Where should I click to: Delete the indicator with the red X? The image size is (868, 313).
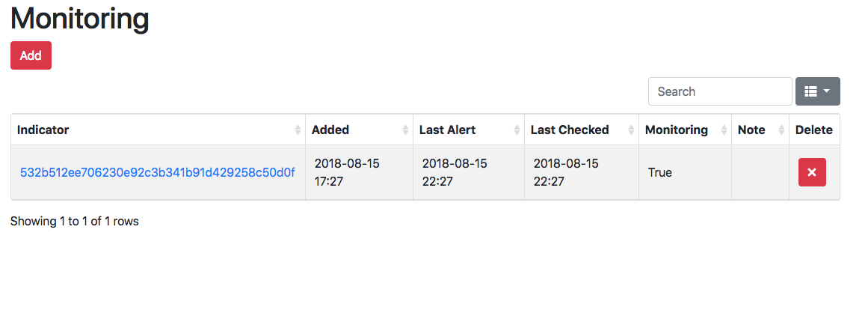tap(812, 172)
